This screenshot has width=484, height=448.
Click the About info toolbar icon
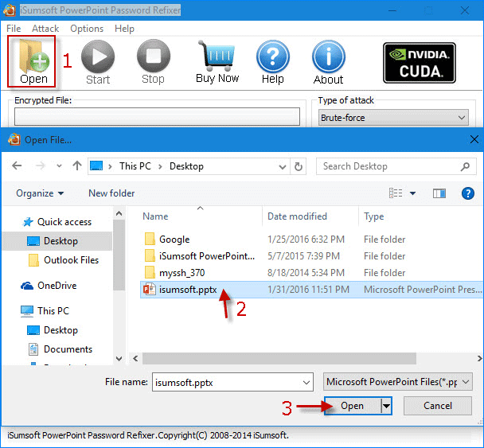coord(329,62)
